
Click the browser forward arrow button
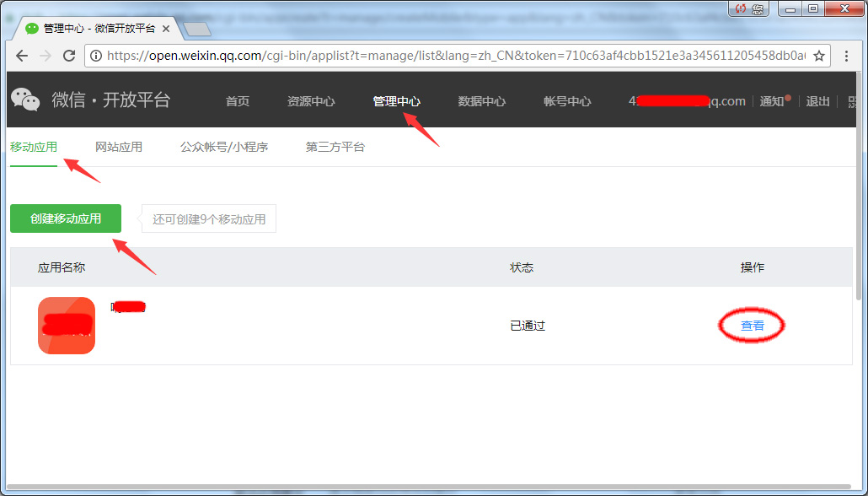coord(46,56)
